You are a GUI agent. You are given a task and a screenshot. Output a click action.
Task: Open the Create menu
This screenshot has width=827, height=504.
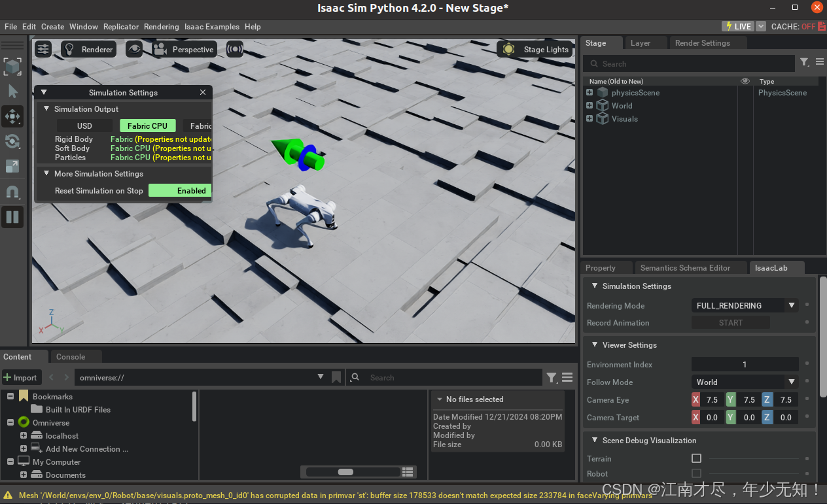point(52,27)
